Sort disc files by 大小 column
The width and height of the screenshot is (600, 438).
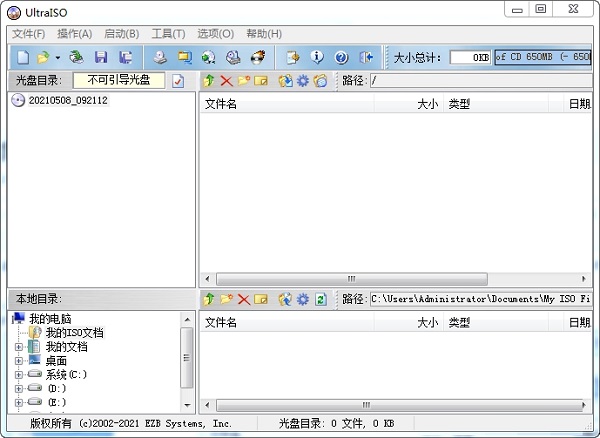click(x=408, y=104)
